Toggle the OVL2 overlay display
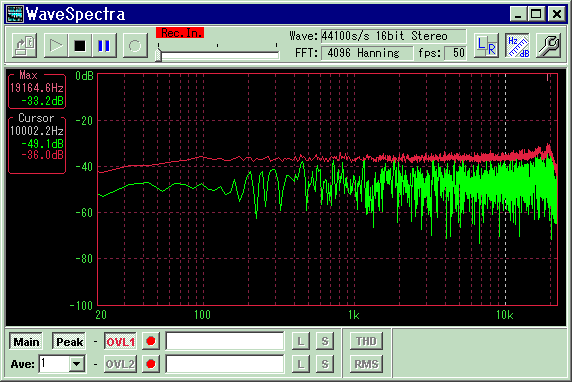The image size is (572, 384). (x=120, y=364)
